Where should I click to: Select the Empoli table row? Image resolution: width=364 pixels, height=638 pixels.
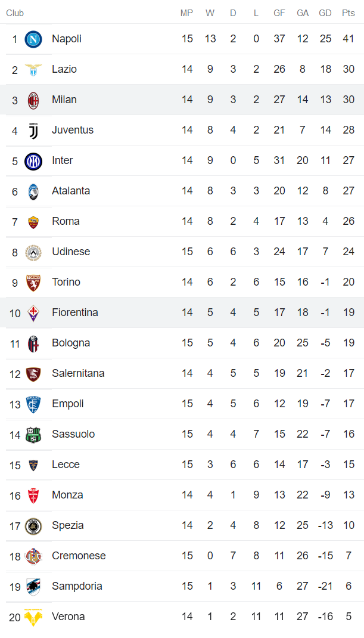click(x=182, y=404)
